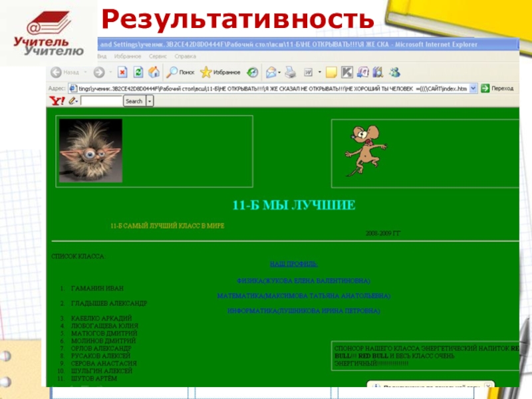Viewport: 532px width, 399px height.
Task: Click the address bar URL field
Action: (273, 88)
